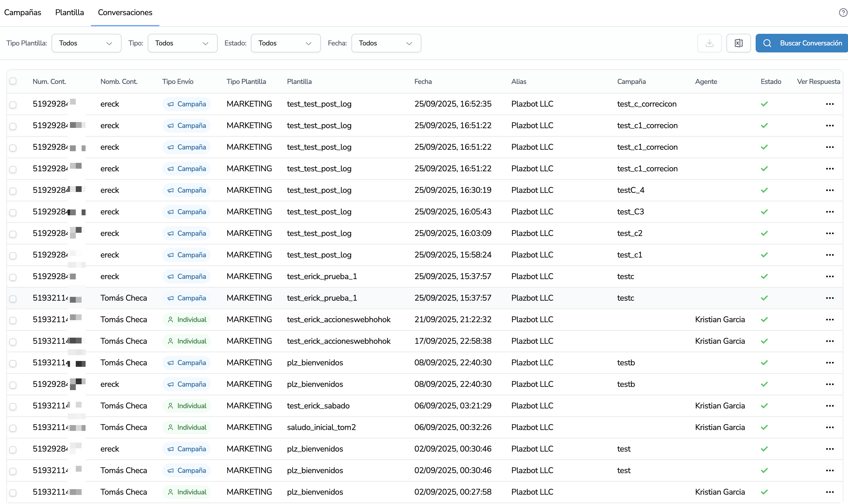The image size is (848, 504).
Task: Click the date 17/09/2025, 22:58:38
Action: (453, 341)
